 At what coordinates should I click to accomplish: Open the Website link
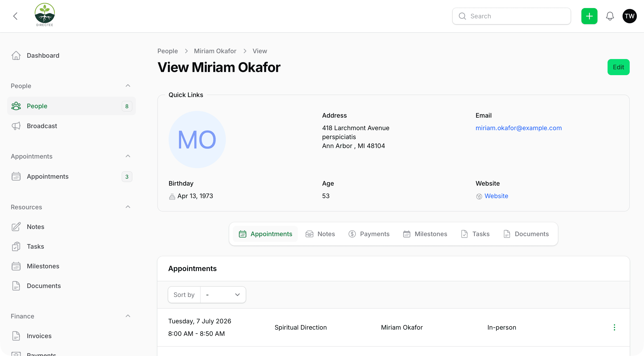pyautogui.click(x=496, y=196)
